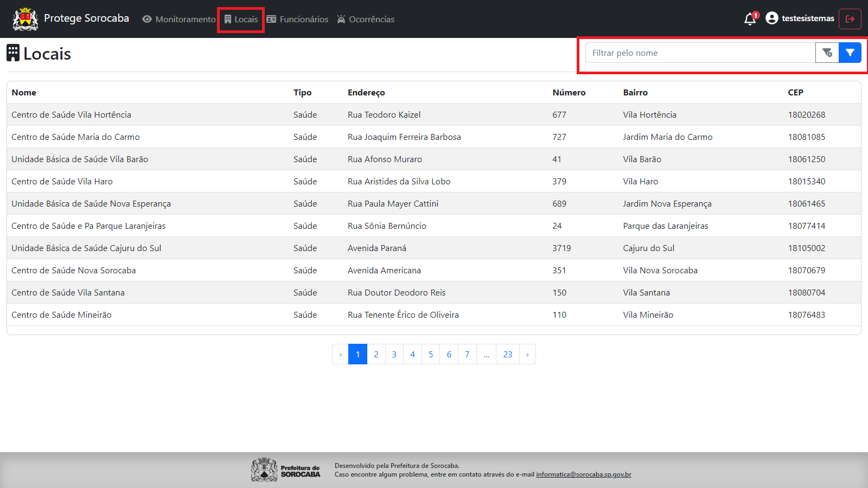Click the next page arrow

pyautogui.click(x=527, y=354)
